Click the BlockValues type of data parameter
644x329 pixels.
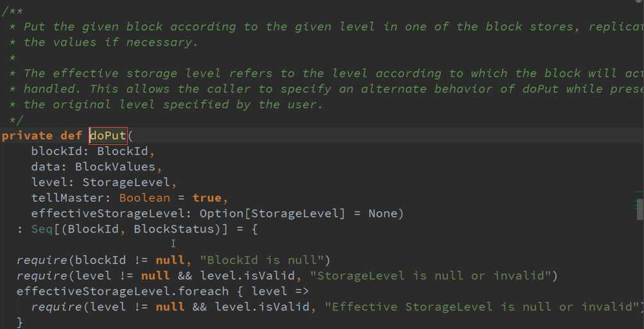(116, 167)
